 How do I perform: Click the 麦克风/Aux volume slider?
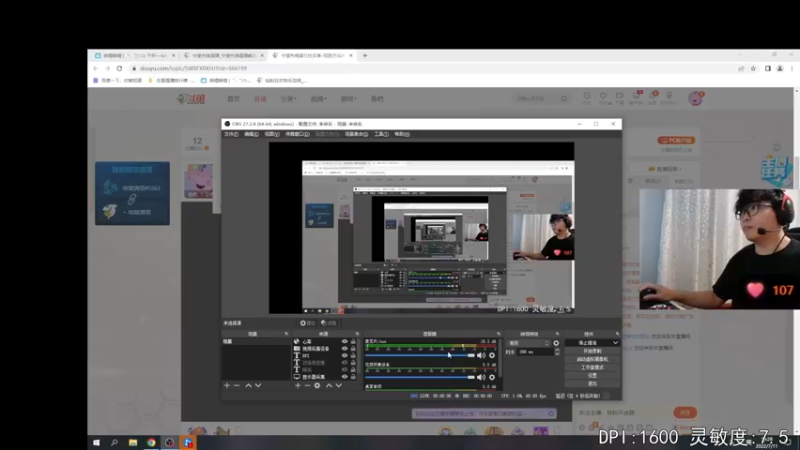419,356
